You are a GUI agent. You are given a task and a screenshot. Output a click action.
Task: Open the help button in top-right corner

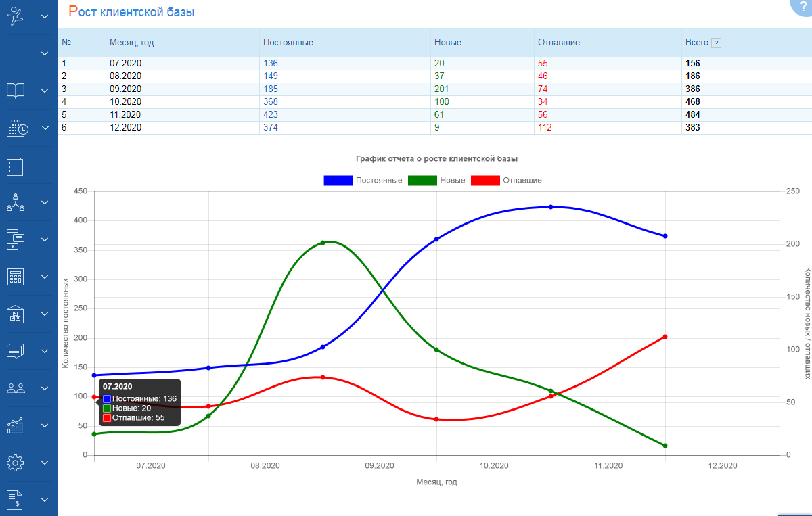[803, 5]
